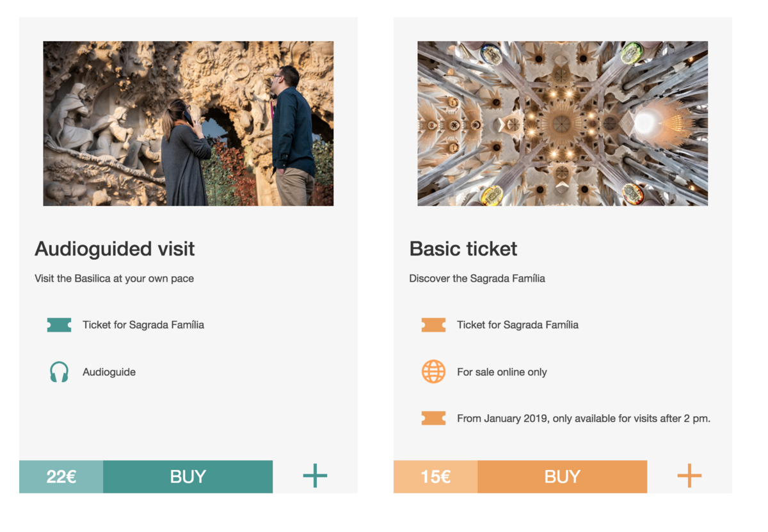768x532 pixels.
Task: Click the orange ticket icon beside Ticket for Sagrada Família
Action: click(x=433, y=325)
